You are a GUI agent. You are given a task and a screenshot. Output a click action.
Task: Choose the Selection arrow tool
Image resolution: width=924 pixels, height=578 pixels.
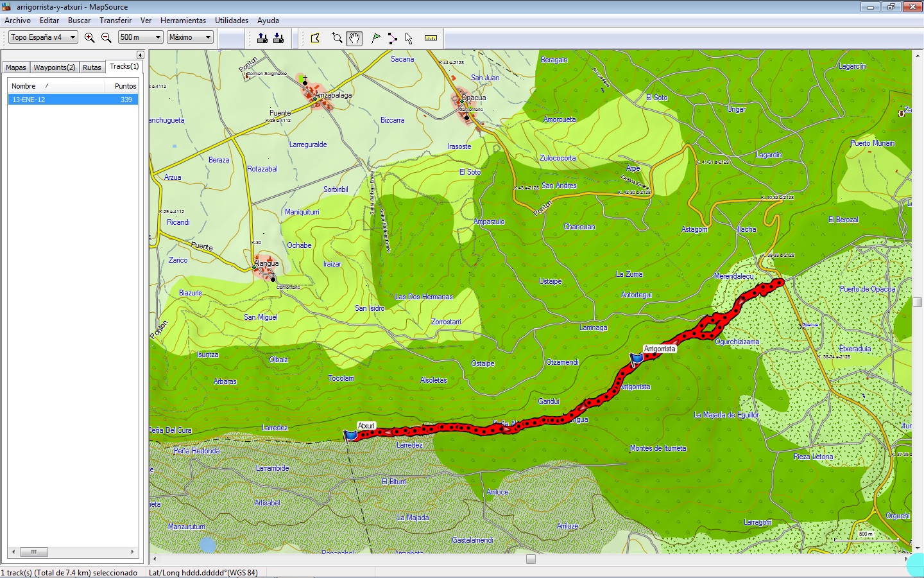(x=409, y=38)
